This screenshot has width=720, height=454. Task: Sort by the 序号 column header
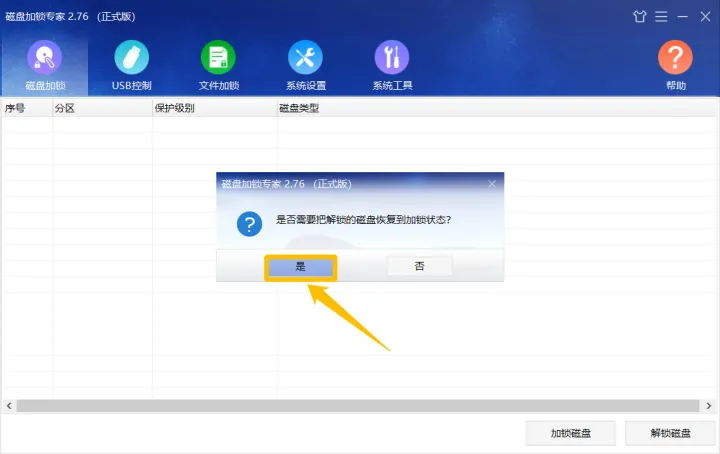(x=27, y=108)
